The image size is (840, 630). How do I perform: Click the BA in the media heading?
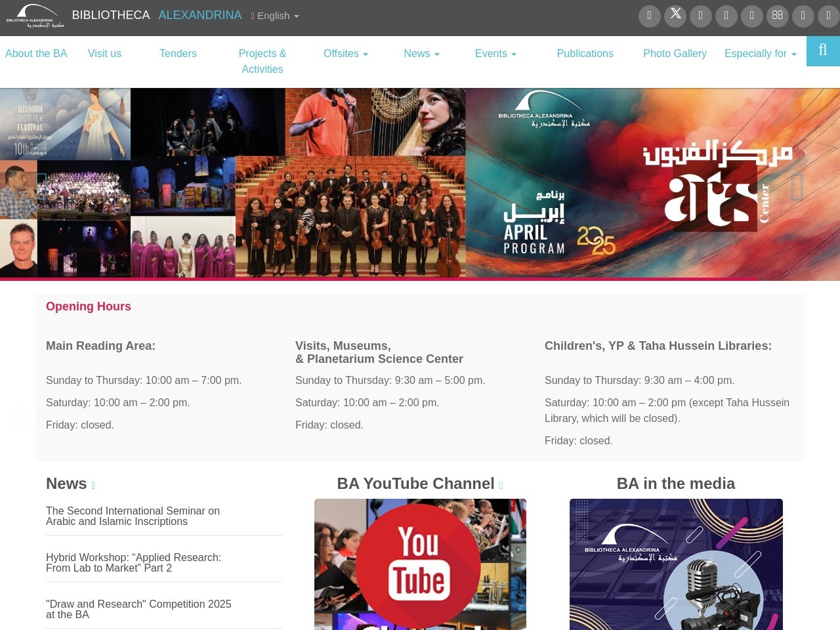click(x=676, y=484)
